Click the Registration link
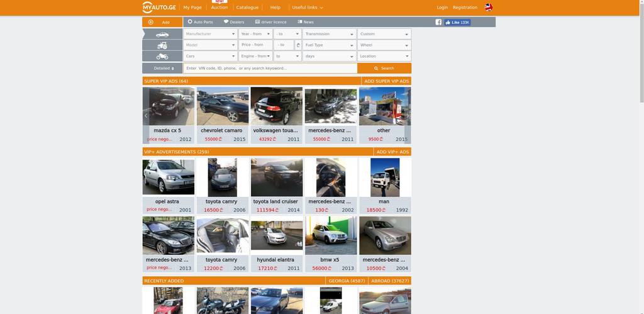644x314 pixels. 465,8
